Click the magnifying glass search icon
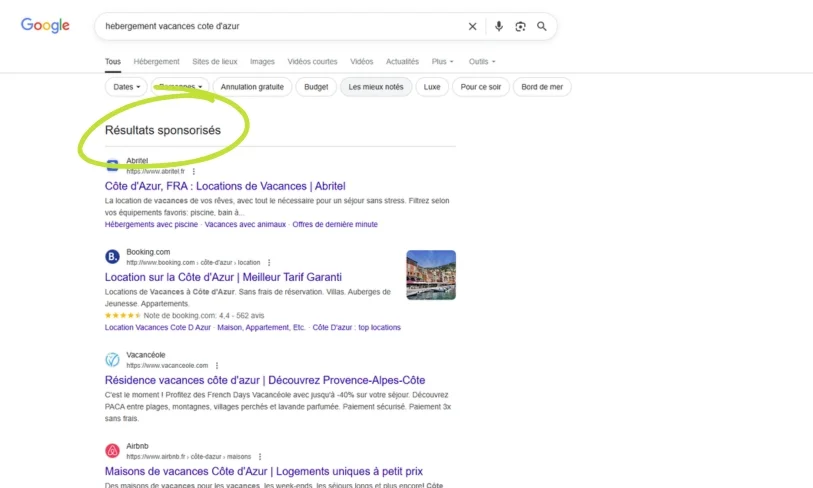 (x=542, y=26)
